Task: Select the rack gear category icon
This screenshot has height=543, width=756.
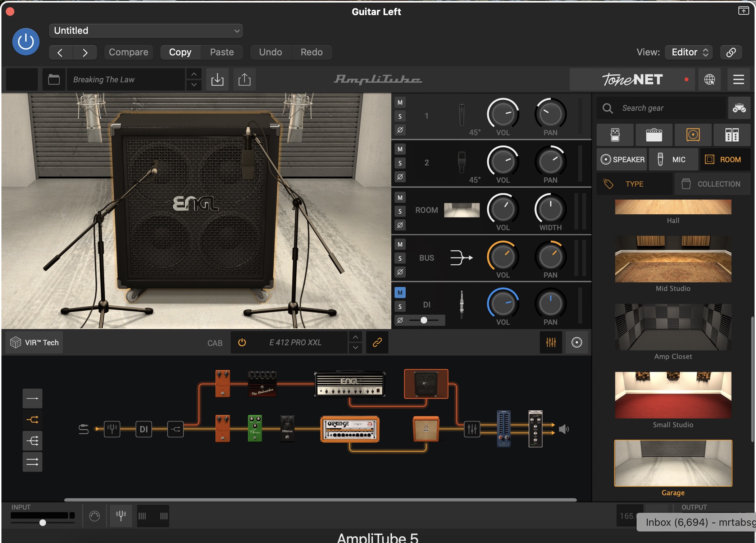Action: [x=732, y=135]
